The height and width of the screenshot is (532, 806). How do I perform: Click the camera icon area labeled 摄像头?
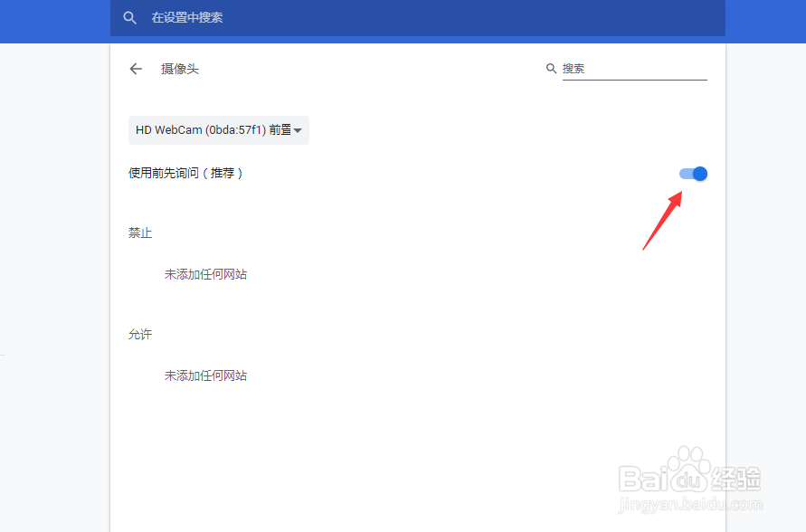pyautogui.click(x=179, y=69)
